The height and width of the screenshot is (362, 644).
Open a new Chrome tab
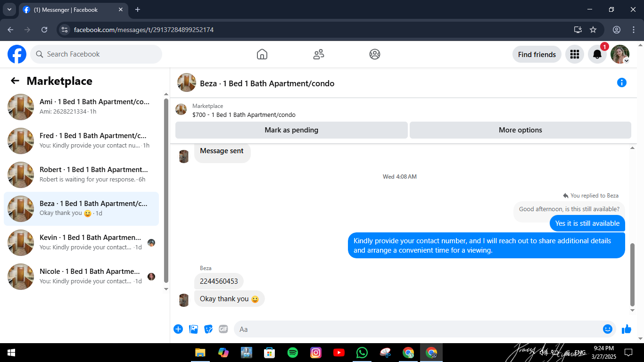(138, 9)
